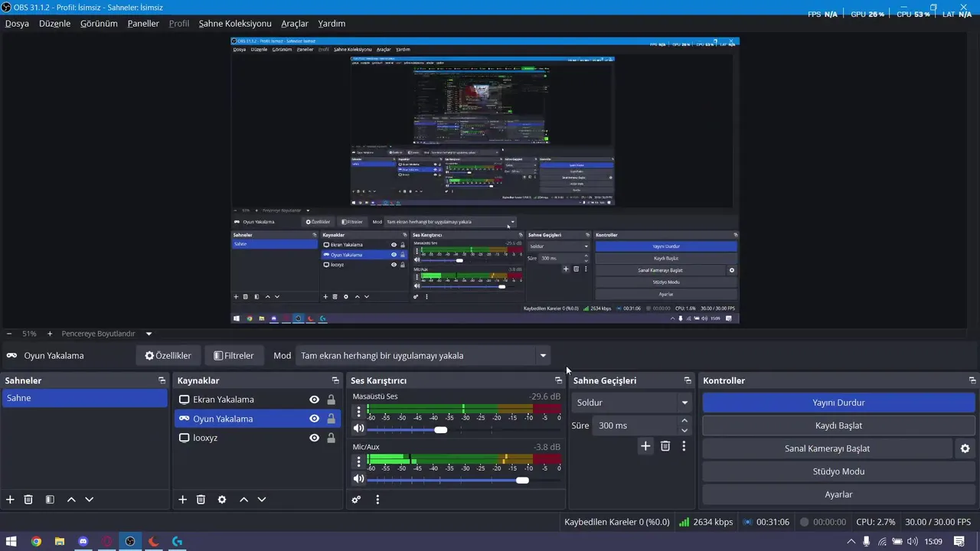Undock the Kontroller panel

pyautogui.click(x=972, y=380)
